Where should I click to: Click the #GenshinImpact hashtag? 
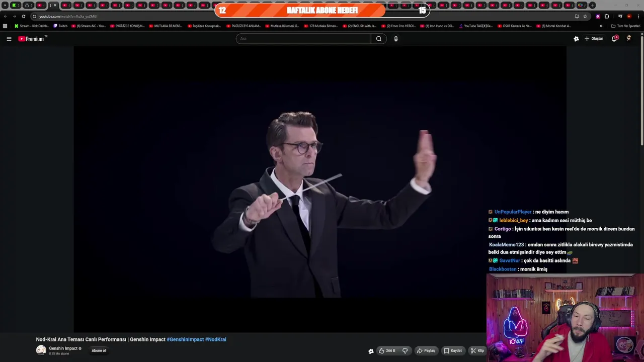[x=185, y=339]
